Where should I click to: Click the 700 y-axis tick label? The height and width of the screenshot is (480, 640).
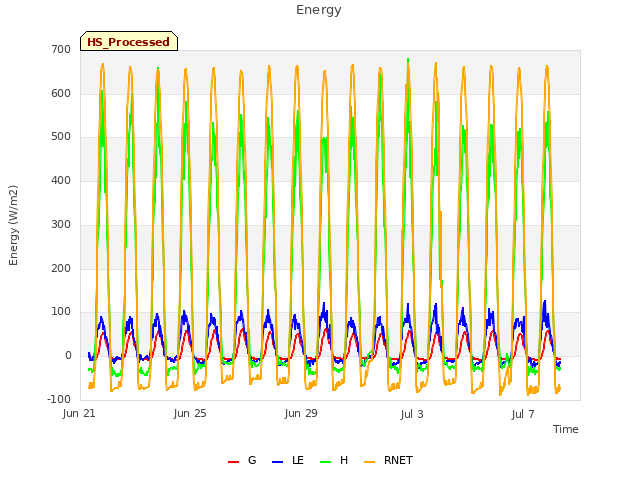61,49
